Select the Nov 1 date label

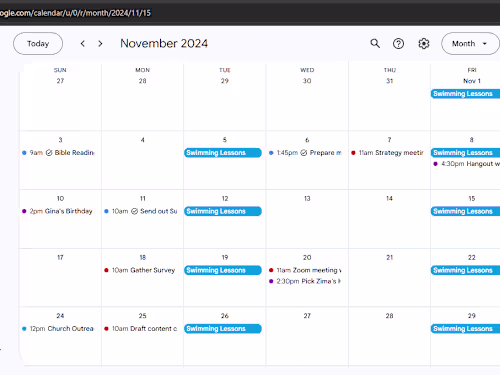pyautogui.click(x=472, y=81)
